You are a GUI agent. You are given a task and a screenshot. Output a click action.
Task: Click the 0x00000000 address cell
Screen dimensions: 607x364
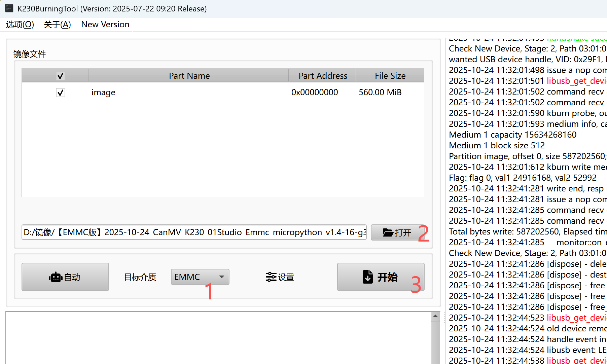click(314, 93)
